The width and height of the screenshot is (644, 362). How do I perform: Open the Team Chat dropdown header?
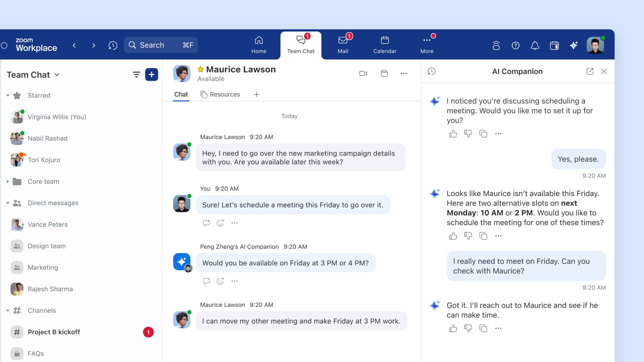tap(33, 75)
